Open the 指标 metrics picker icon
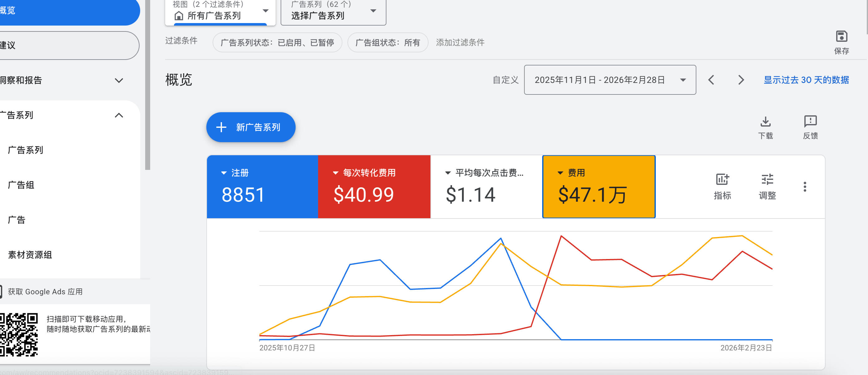 tap(722, 186)
